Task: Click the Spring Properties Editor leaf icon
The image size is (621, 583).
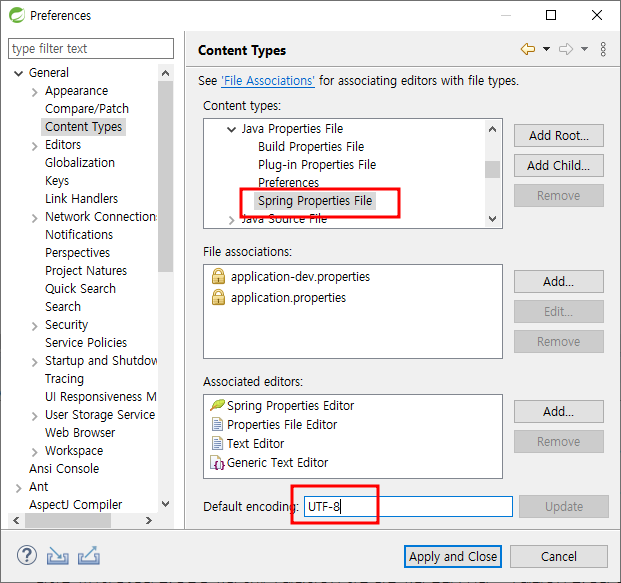Action: click(x=217, y=405)
